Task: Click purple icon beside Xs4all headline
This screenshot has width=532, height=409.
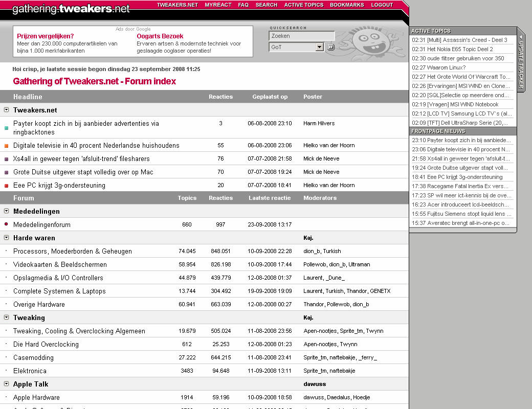Action: pos(7,159)
